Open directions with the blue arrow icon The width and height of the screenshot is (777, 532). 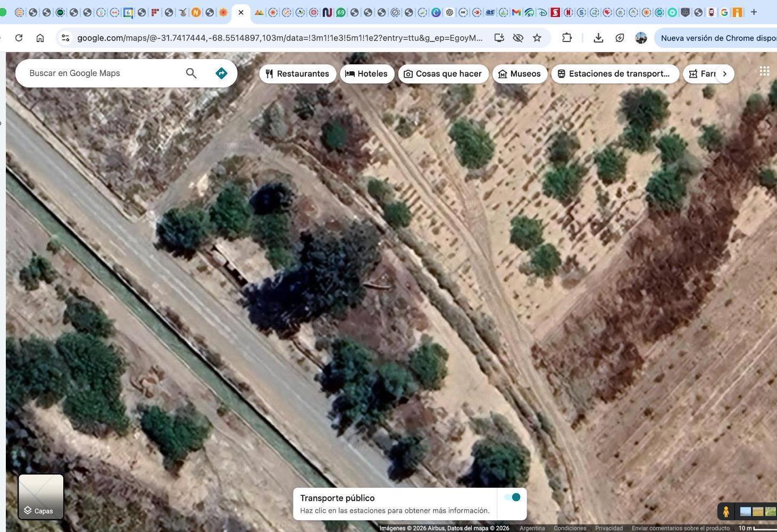tap(221, 73)
